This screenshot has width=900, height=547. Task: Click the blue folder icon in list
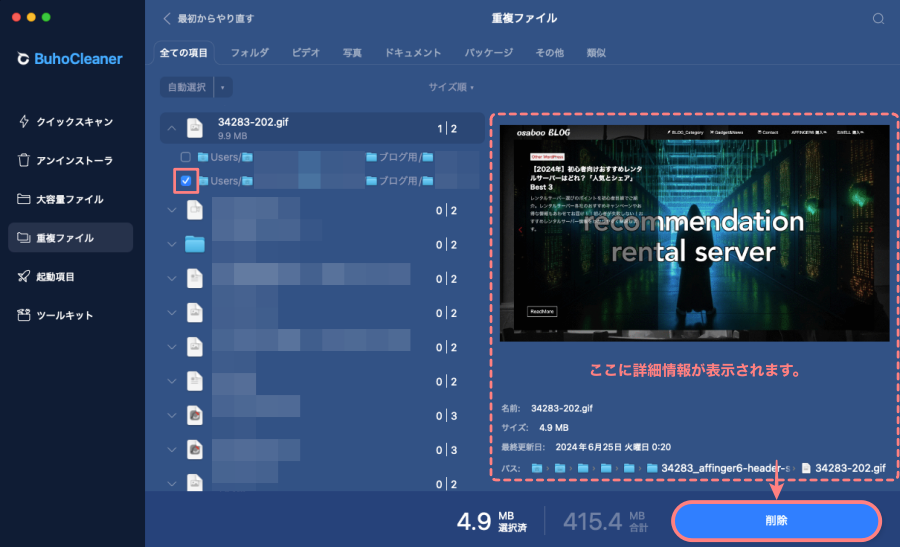pyautogui.click(x=195, y=244)
